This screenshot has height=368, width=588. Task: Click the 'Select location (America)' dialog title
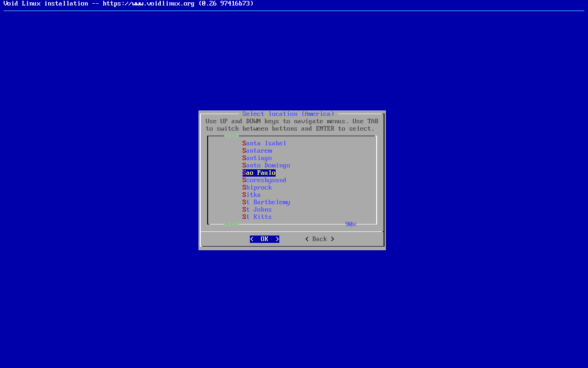click(288, 114)
